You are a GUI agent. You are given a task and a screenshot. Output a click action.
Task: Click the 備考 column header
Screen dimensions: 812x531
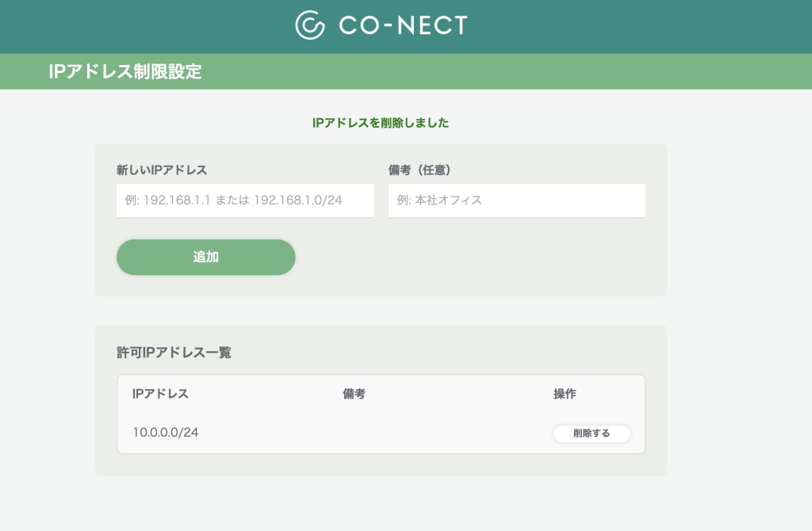tap(354, 393)
